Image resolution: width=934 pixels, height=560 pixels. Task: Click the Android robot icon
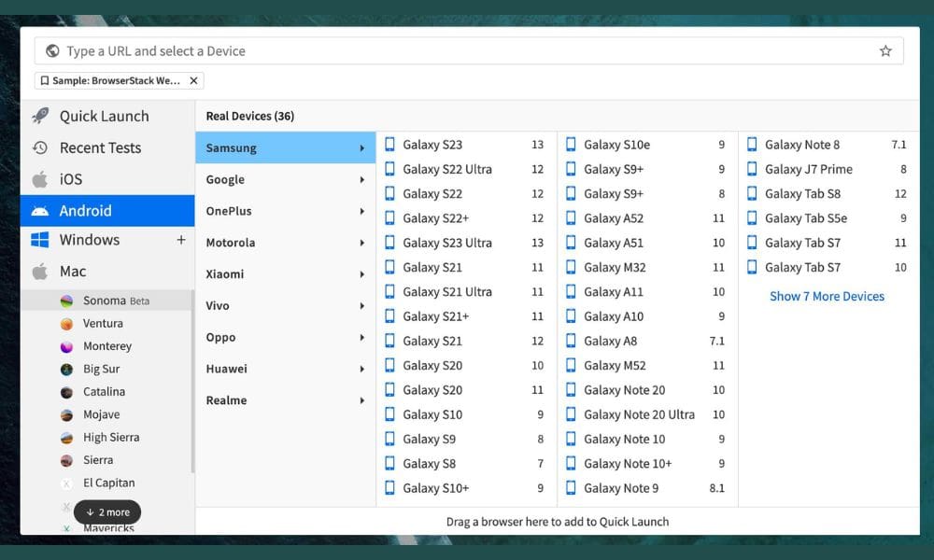(40, 211)
